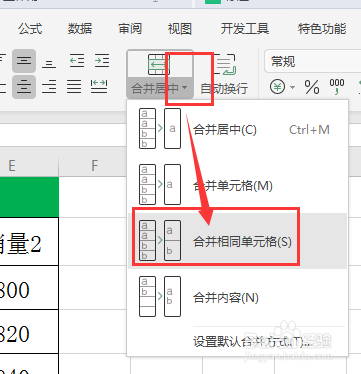Switch to the 视图 tab
Image resolution: width=361 pixels, height=374 pixels.
click(180, 29)
